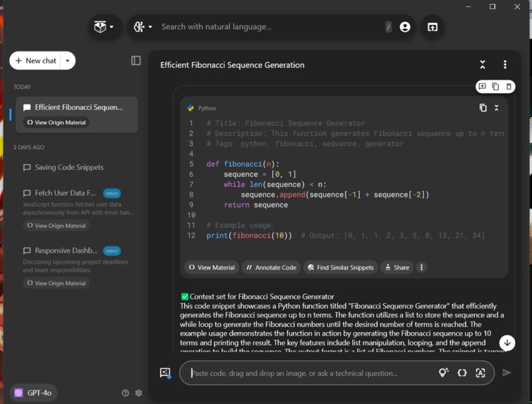Click the slash shortcut hint in search bar
The height and width of the screenshot is (404, 532).
tap(388, 27)
